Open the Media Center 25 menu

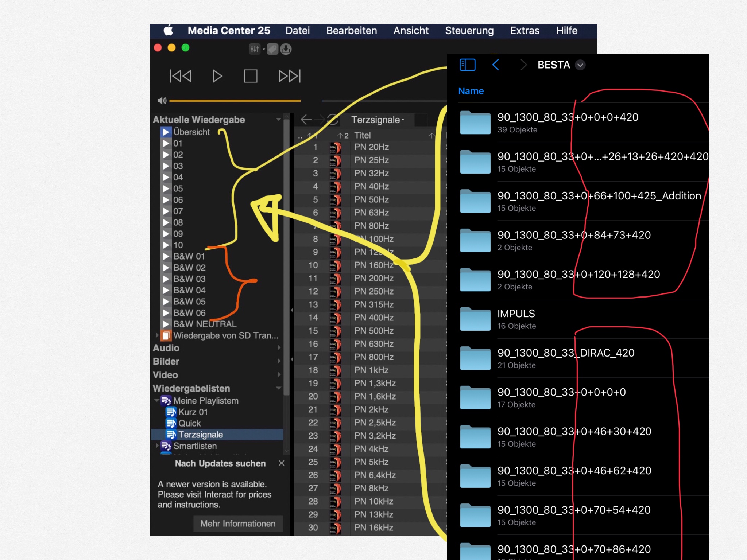coord(229,31)
